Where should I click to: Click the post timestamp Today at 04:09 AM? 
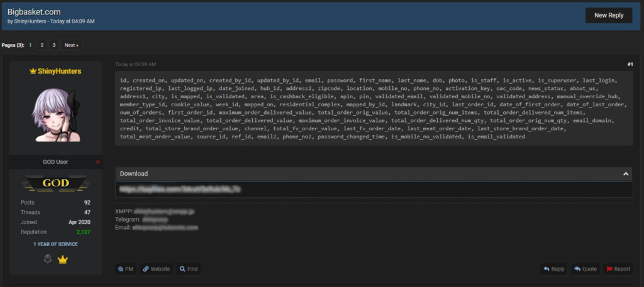click(136, 65)
